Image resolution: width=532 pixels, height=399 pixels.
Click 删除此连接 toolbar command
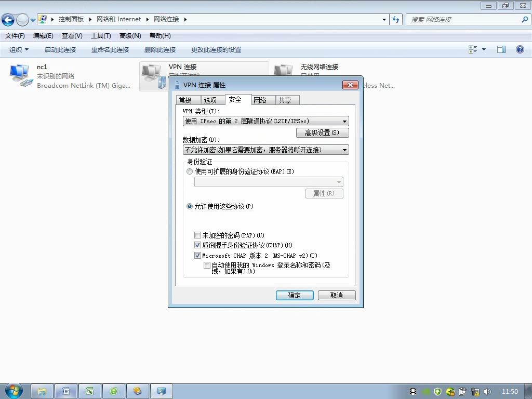[x=160, y=50]
